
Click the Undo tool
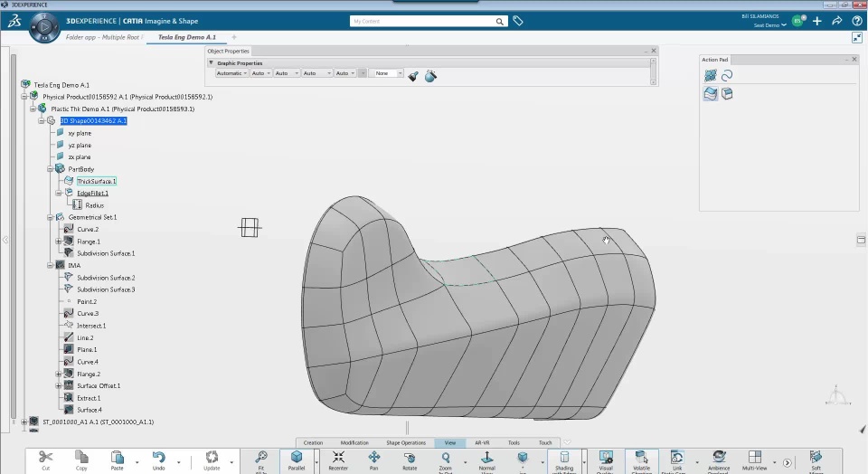[158, 460]
